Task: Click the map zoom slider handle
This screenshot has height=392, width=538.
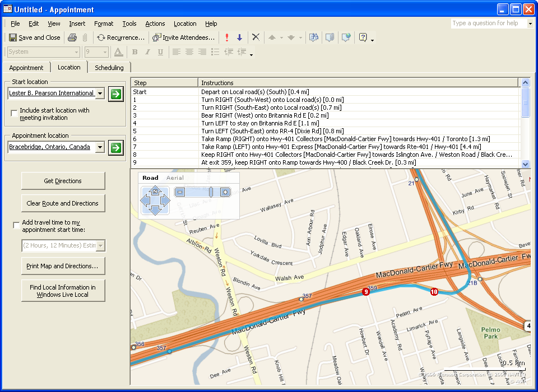Action: (x=211, y=192)
